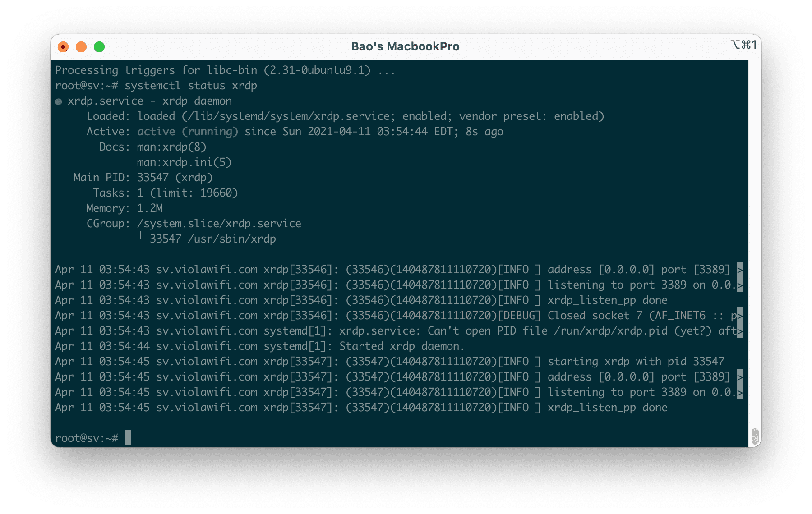812x514 pixels.
Task: Click the 'active (running)' status text
Action: 188,132
